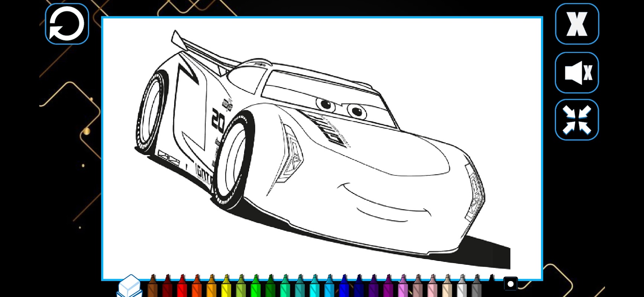The height and width of the screenshot is (297, 644).
Task: Tap the four-arrows shrink screen icon
Action: pos(577,120)
